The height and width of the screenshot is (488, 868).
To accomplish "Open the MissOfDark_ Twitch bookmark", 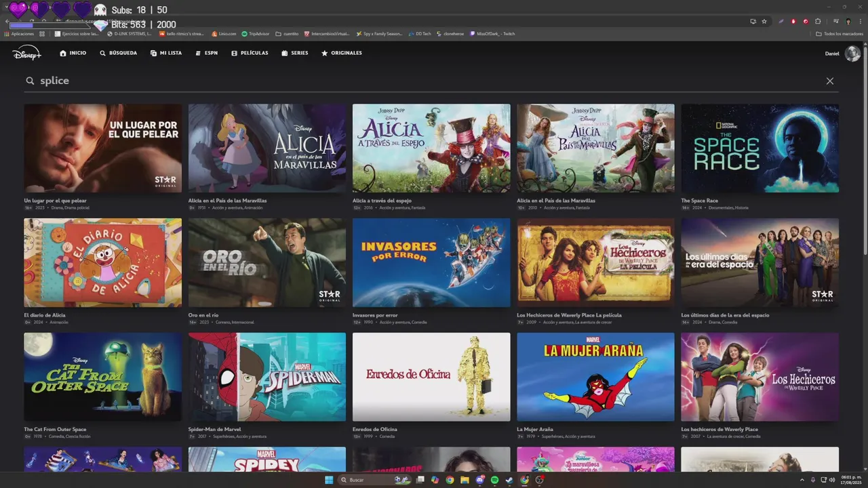I will click(x=492, y=33).
